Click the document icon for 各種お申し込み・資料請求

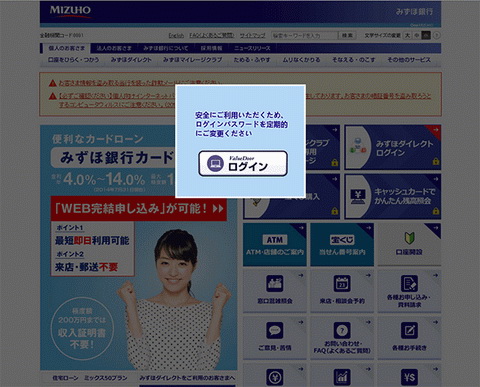point(409,284)
